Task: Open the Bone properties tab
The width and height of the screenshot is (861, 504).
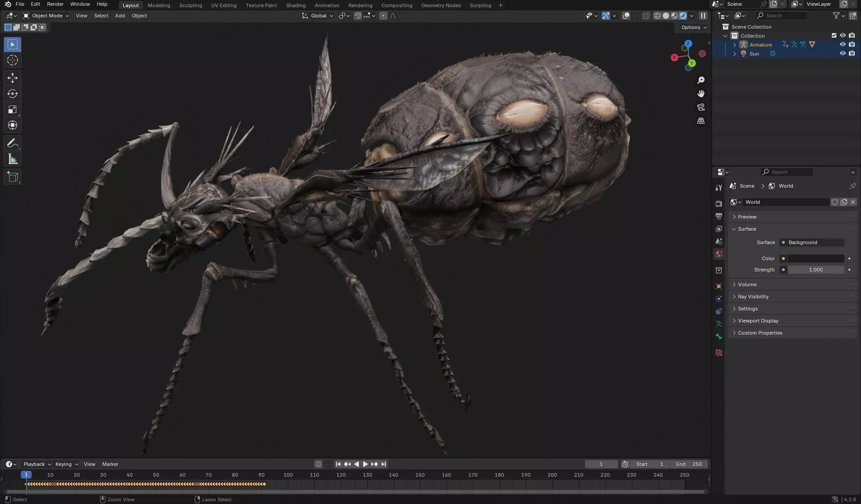Action: click(719, 336)
